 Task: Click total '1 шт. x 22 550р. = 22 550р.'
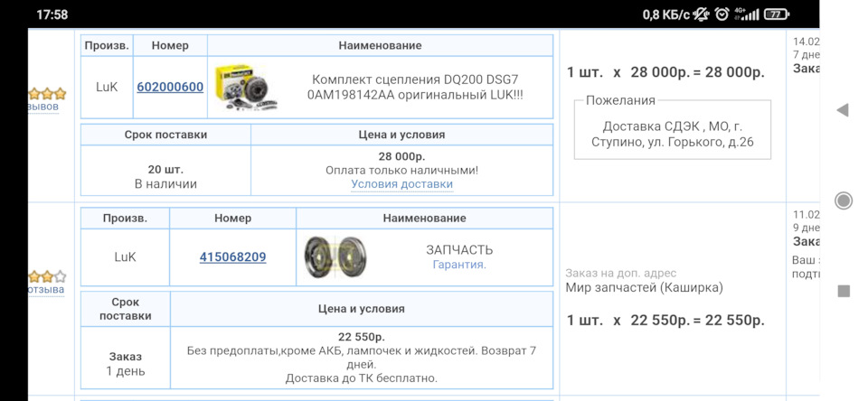point(665,321)
